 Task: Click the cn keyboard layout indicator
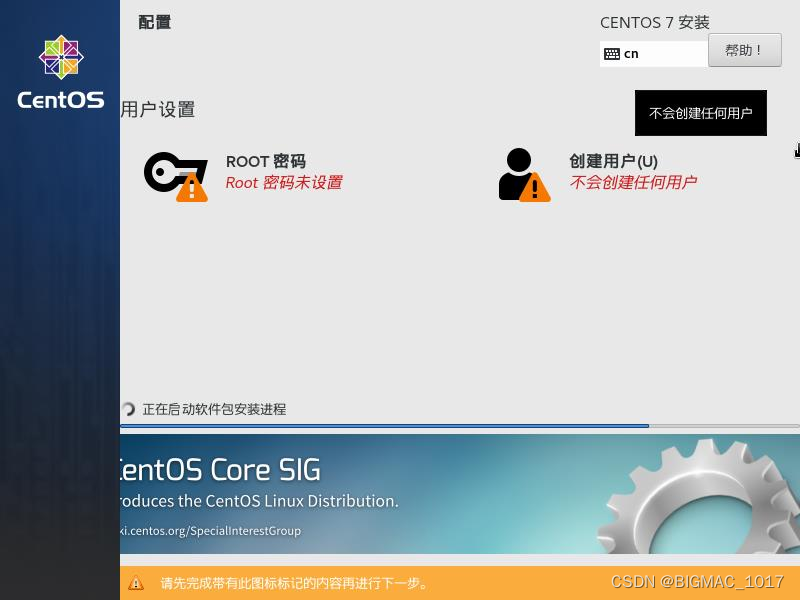click(654, 54)
